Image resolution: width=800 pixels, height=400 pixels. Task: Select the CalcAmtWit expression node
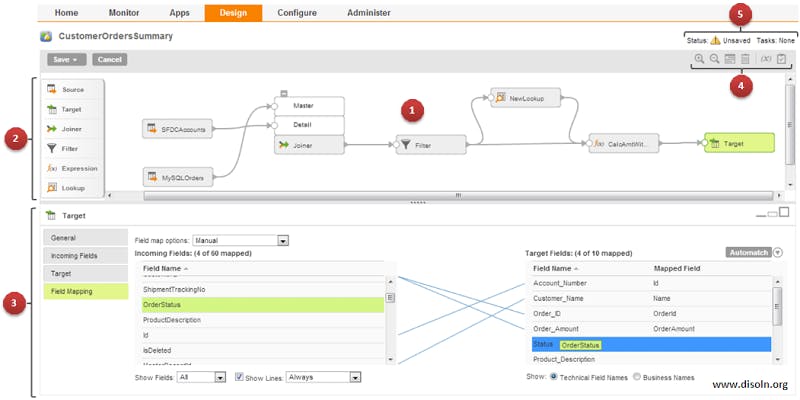(624, 144)
